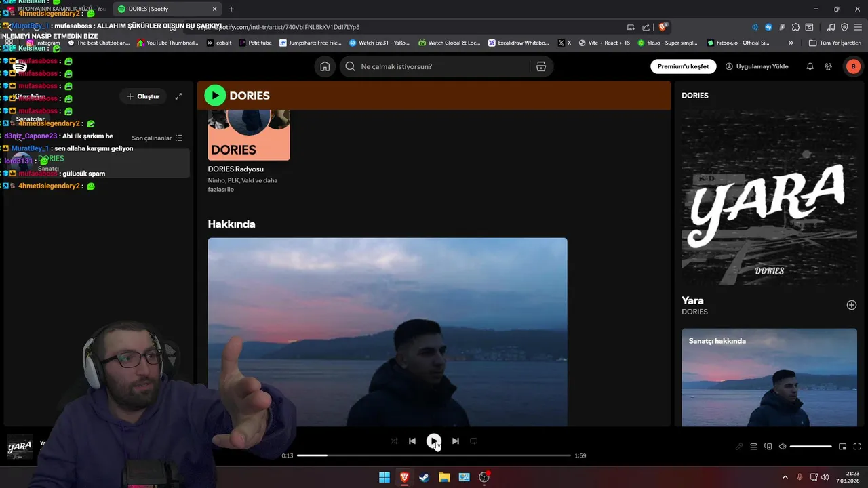Image resolution: width=868 pixels, height=488 pixels.
Task: Open the orange B profile avatar
Action: point(853,66)
